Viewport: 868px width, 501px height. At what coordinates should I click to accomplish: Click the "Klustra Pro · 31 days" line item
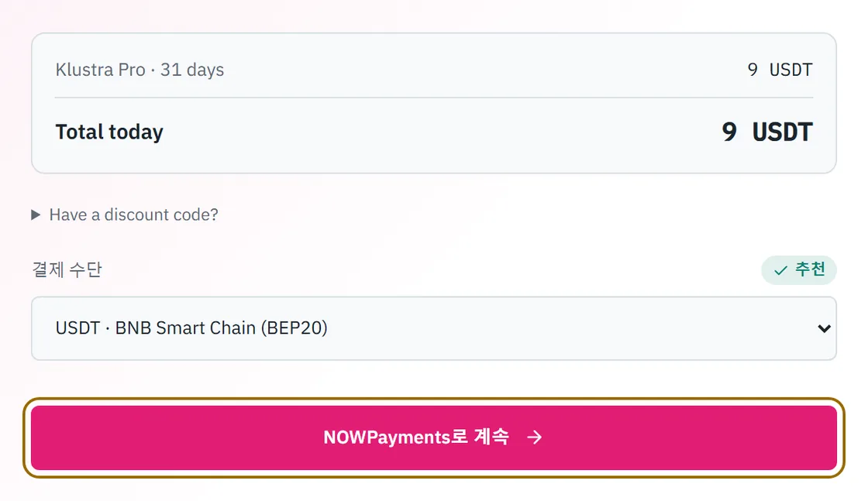click(139, 70)
